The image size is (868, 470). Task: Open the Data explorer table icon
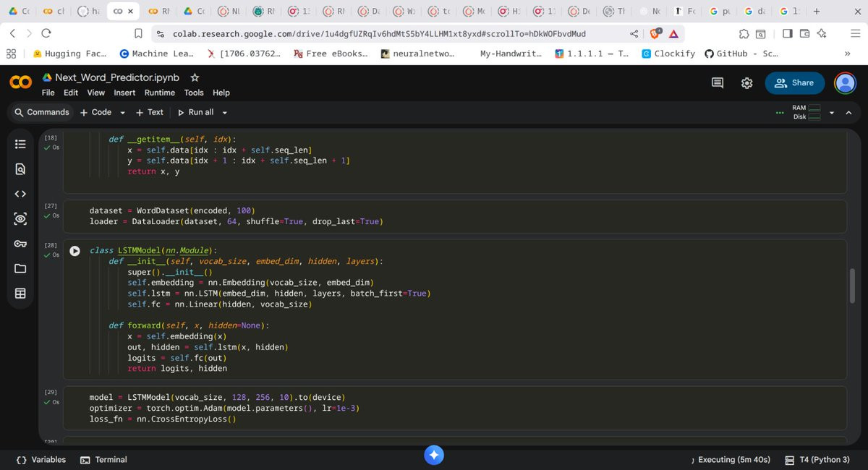(20, 294)
